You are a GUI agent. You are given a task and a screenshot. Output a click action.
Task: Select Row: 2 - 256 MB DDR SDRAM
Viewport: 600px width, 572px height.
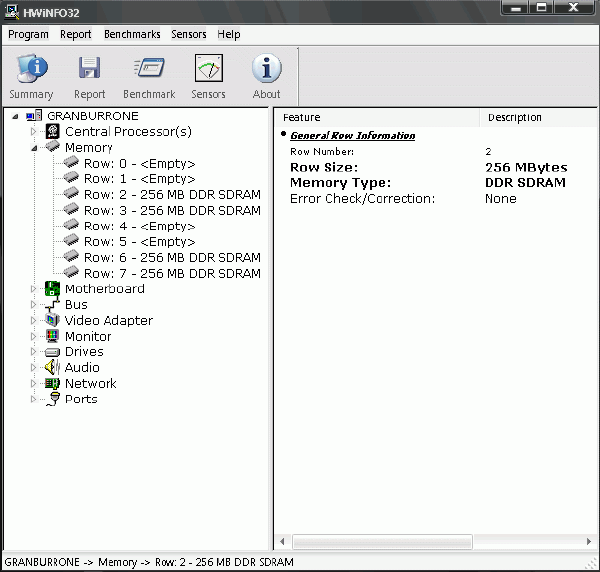click(172, 194)
